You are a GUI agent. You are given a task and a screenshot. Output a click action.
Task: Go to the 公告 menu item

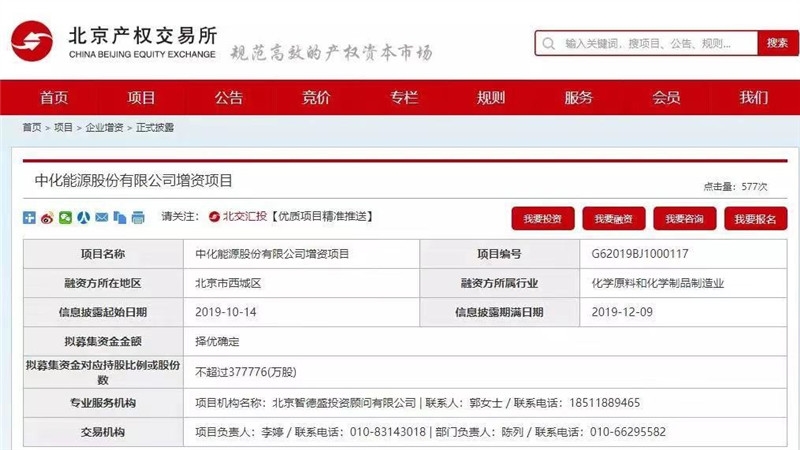(x=229, y=98)
